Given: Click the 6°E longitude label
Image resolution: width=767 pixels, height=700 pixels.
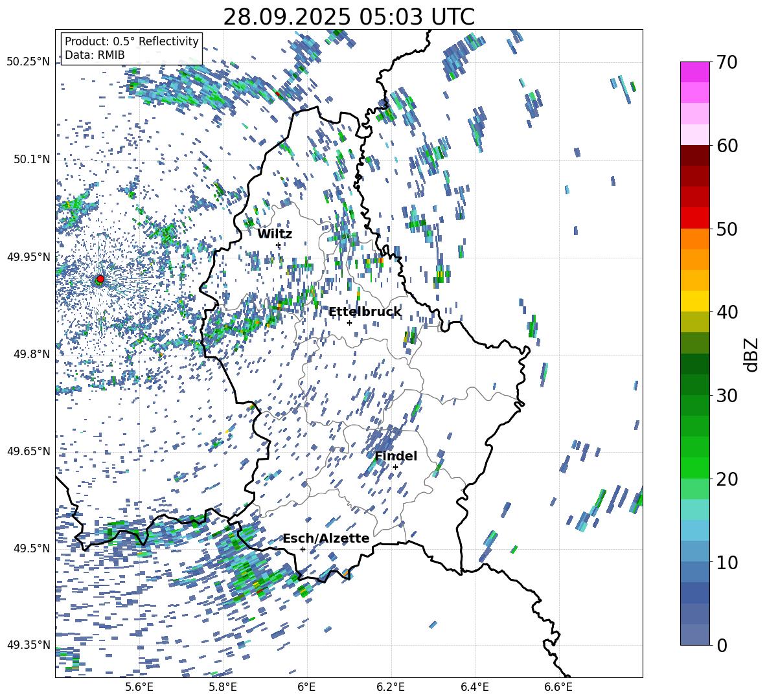Looking at the screenshot, I should (x=306, y=687).
